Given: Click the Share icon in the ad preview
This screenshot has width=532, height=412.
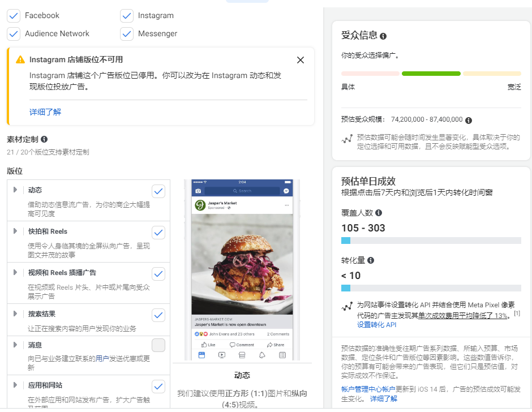Looking at the screenshot, I should coord(271,345).
